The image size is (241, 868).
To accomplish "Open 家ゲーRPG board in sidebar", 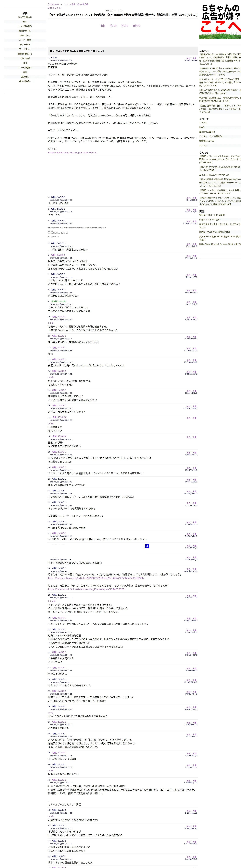I will (25, 44).
